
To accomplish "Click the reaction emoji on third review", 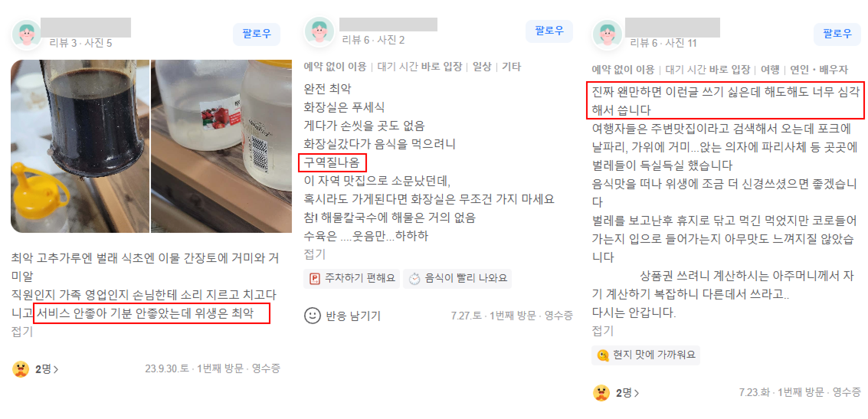I will [601, 393].
